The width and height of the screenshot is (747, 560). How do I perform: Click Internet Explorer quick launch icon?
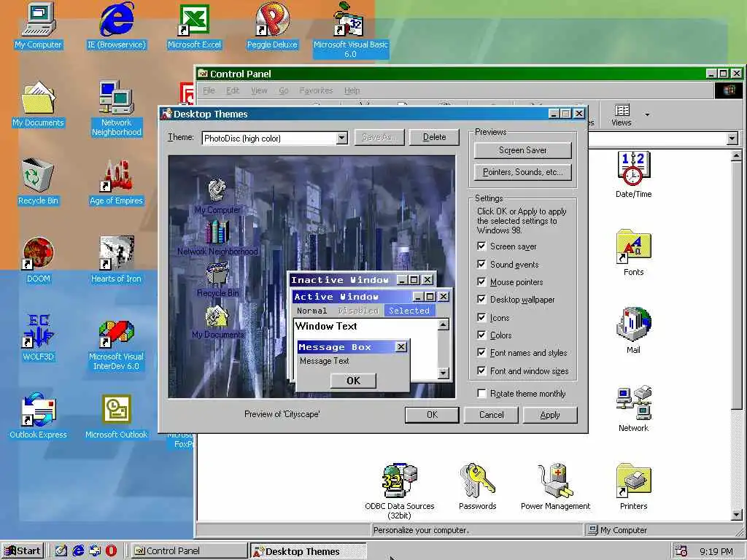pyautogui.click(x=78, y=551)
